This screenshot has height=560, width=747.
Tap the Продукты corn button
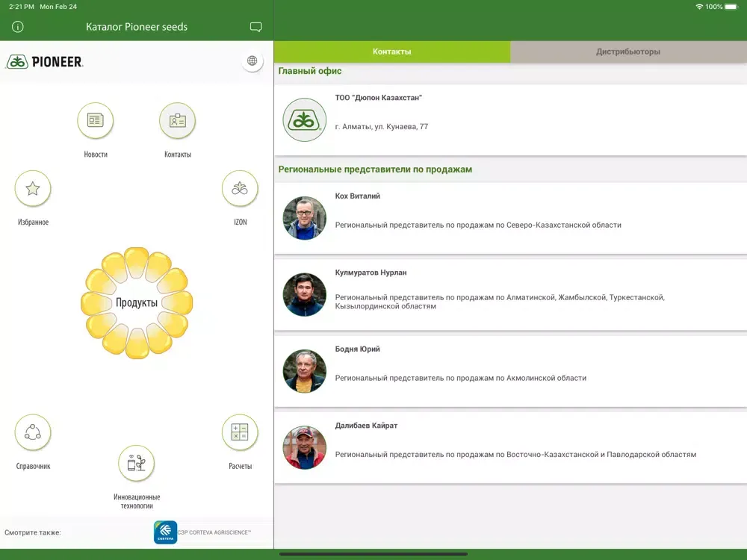(137, 303)
